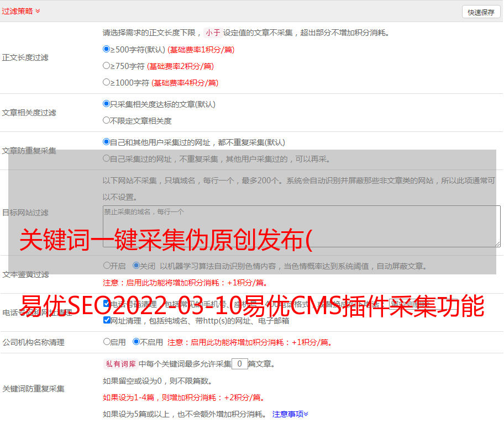Click the text 如果设为5篇或以上 line
This screenshot has height=424, width=504.
tap(185, 414)
